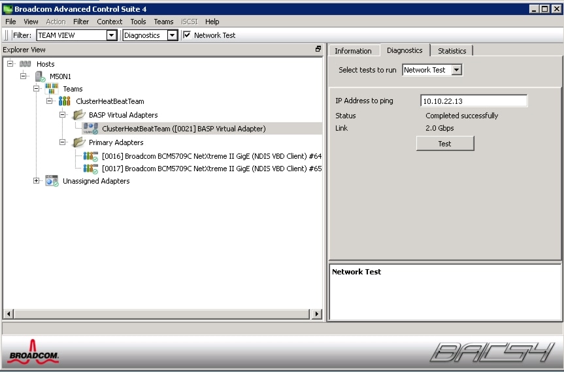This screenshot has width=564, height=392.
Task: Click the left arrow of horizontal scrollbar
Action: [8, 314]
